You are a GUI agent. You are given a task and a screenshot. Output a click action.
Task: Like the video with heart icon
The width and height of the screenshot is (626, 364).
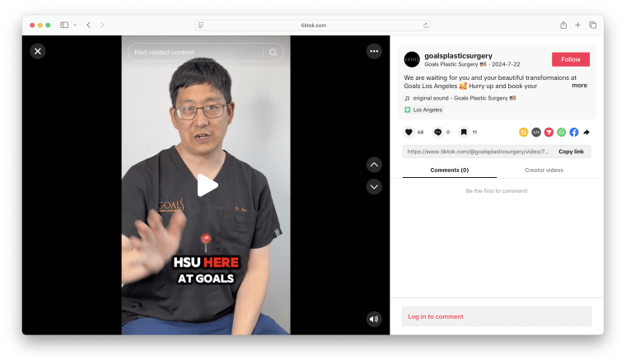(409, 132)
